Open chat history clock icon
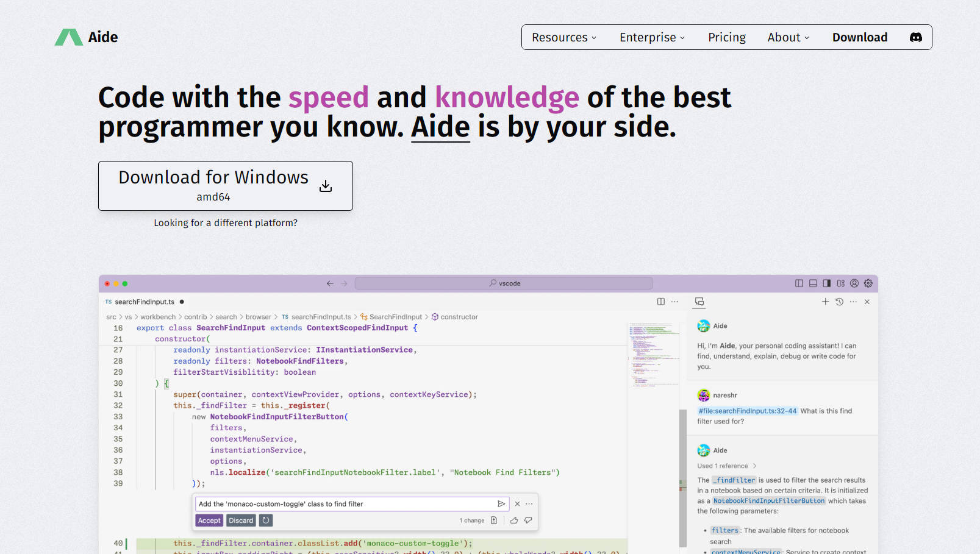This screenshot has height=554, width=980. pos(839,302)
